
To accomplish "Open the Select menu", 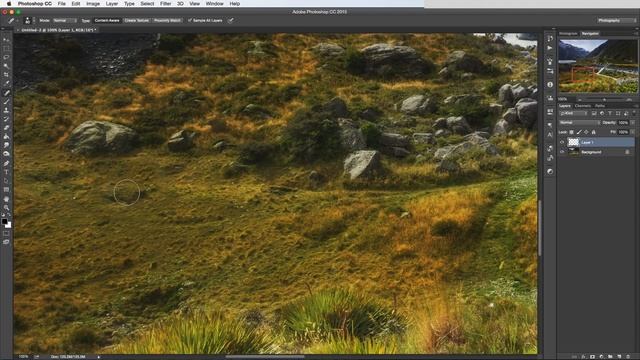I will [x=147, y=3].
